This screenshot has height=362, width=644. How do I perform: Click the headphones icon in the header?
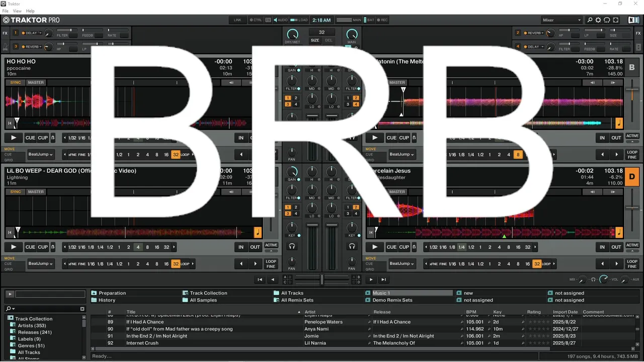[607, 20]
